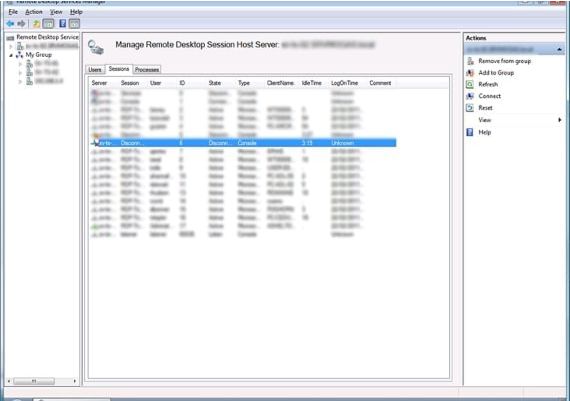Image resolution: width=570 pixels, height=401 pixels.
Task: Click the Forward arrow toolbar icon
Action: [x=21, y=24]
